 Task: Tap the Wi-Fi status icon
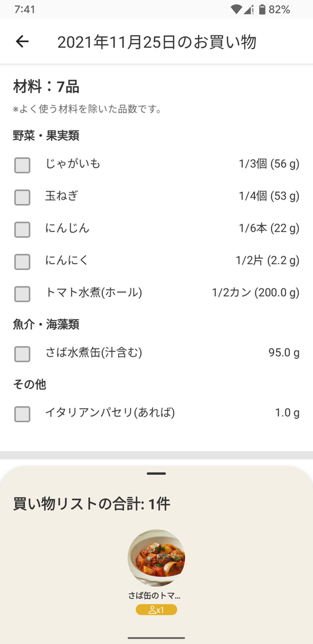point(236,10)
